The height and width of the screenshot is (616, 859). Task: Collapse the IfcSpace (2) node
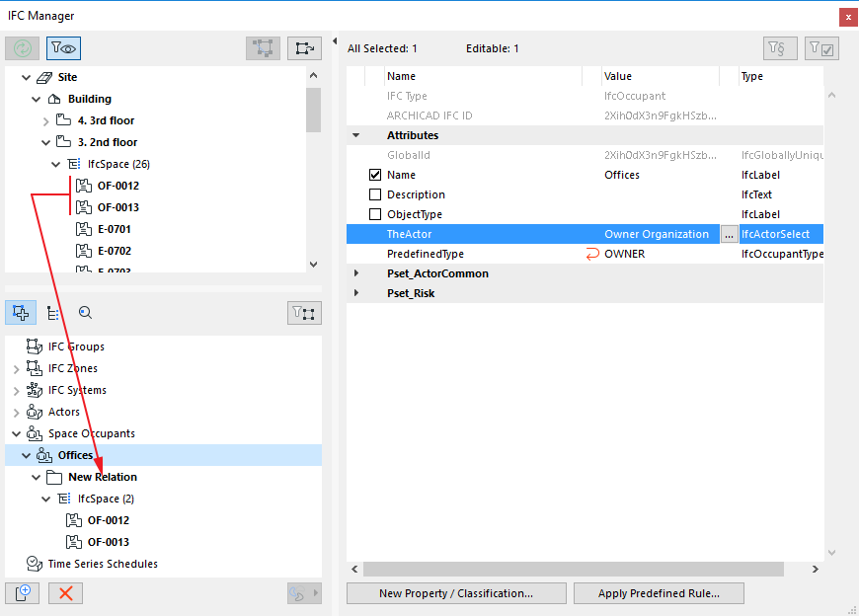pyautogui.click(x=46, y=499)
